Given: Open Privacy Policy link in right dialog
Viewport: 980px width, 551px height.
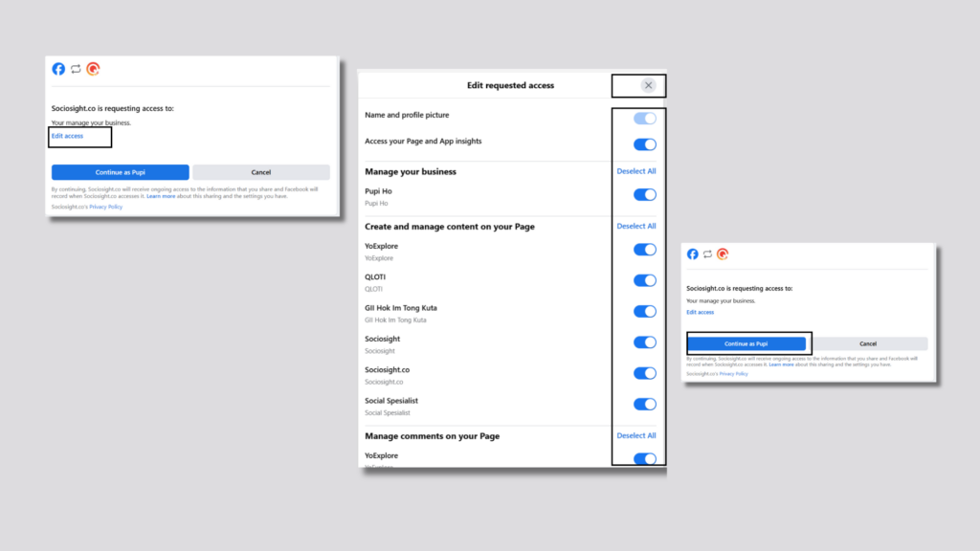Looking at the screenshot, I should click(x=733, y=374).
